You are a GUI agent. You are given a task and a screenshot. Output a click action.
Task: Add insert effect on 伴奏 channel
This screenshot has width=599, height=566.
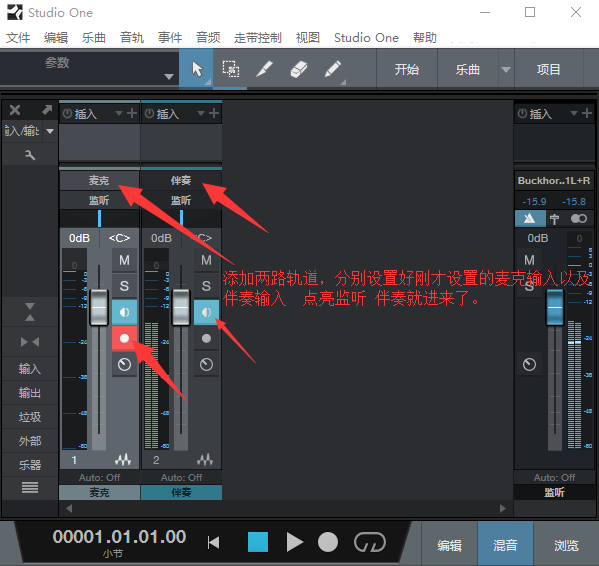pyautogui.click(x=214, y=113)
